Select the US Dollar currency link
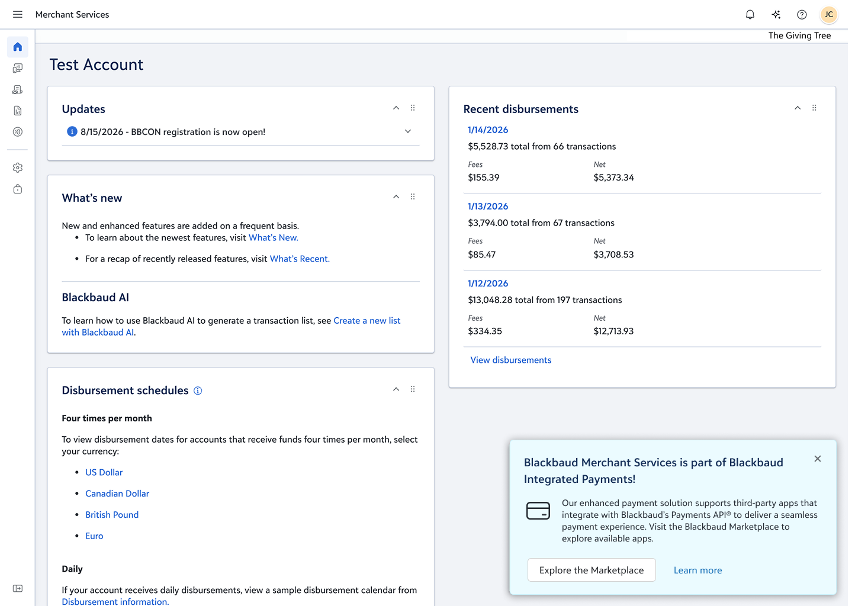This screenshot has height=606, width=868. tap(104, 472)
